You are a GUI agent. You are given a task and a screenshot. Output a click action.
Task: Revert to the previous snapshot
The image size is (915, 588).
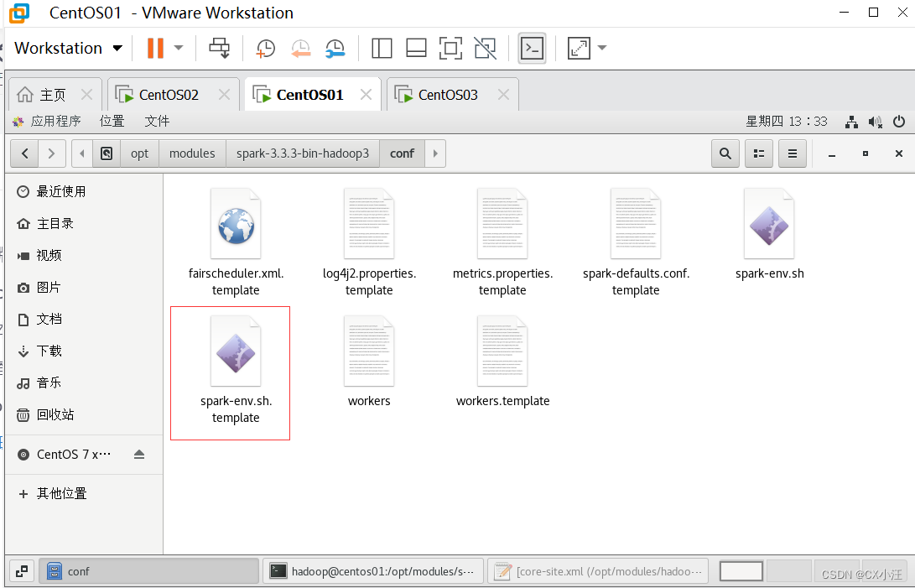coord(300,49)
